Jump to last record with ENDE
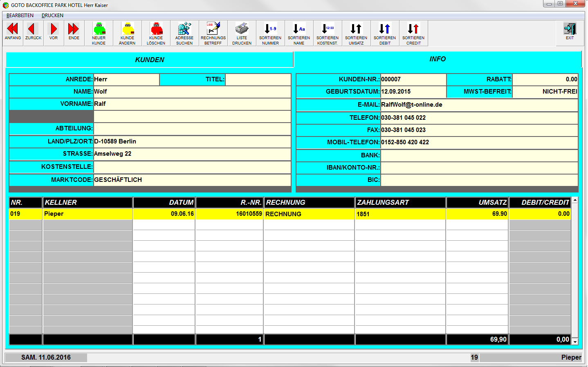The width and height of the screenshot is (588, 367). [x=74, y=33]
